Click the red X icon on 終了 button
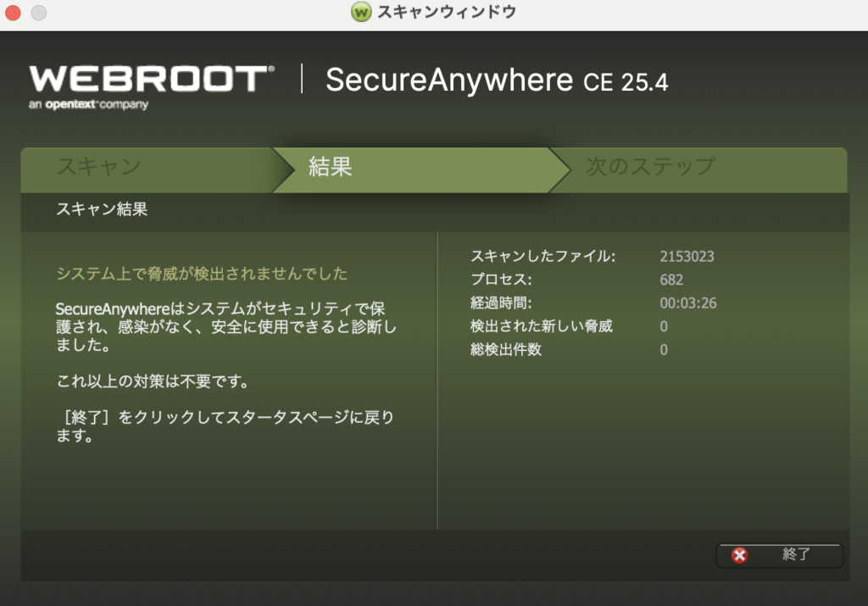The image size is (868, 606). [x=740, y=555]
